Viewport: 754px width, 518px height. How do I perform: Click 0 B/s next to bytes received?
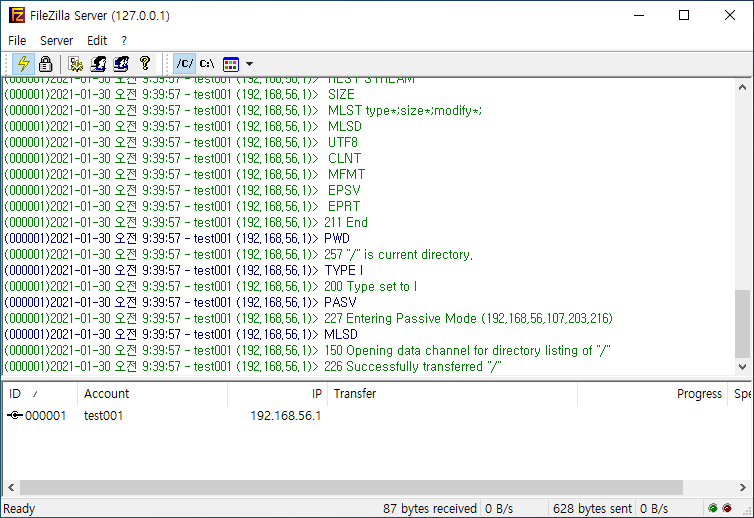[x=499, y=508]
